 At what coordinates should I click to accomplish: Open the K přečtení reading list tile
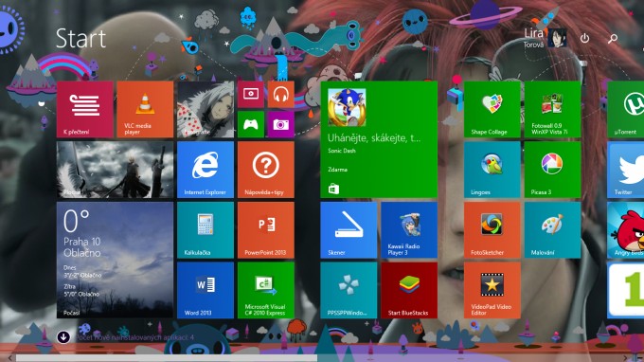pos(85,109)
